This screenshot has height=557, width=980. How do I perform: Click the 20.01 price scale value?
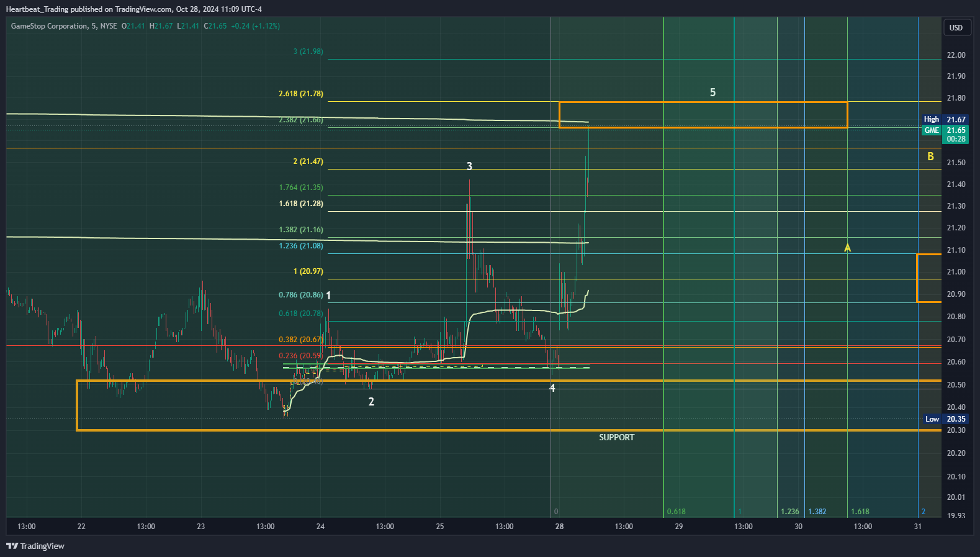click(956, 497)
